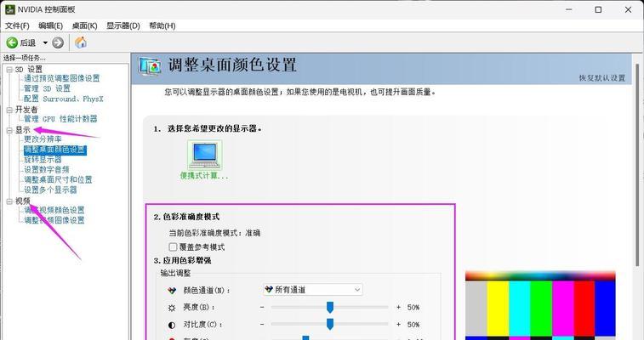This screenshot has width=644, height=340.
Task: Collapse the 开发者 tree node
Action: 9,110
